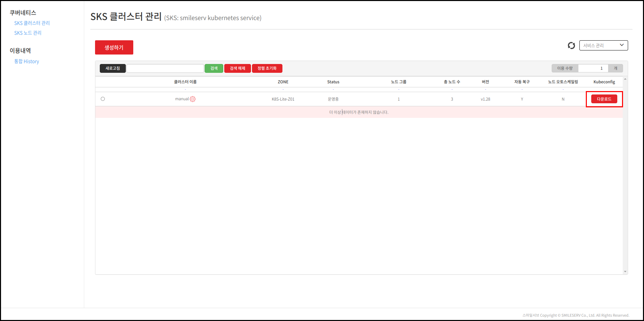Sort by Status column header
This screenshot has height=321, width=644.
point(333,82)
